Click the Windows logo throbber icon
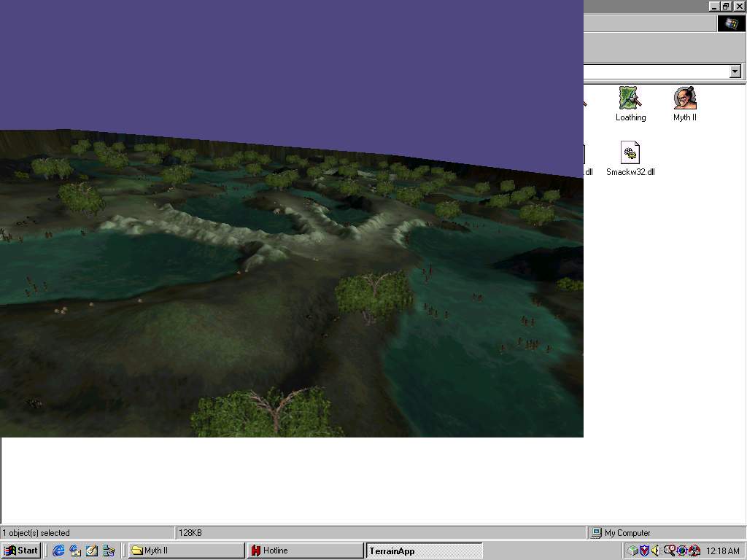The image size is (747, 560). [731, 23]
